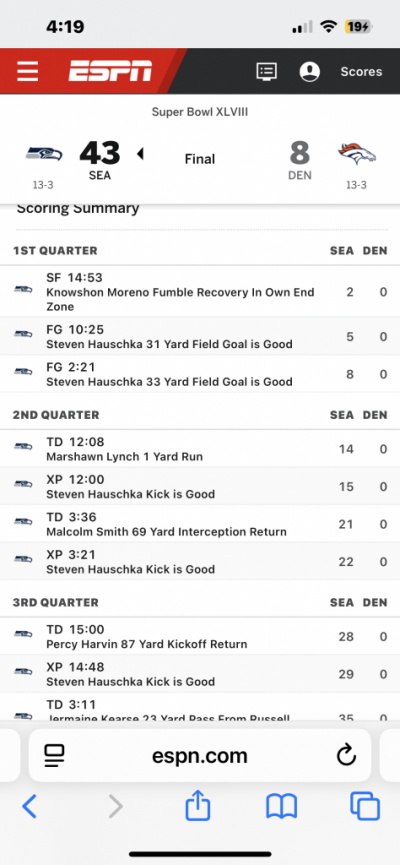Tap the Safari share icon

click(x=198, y=805)
